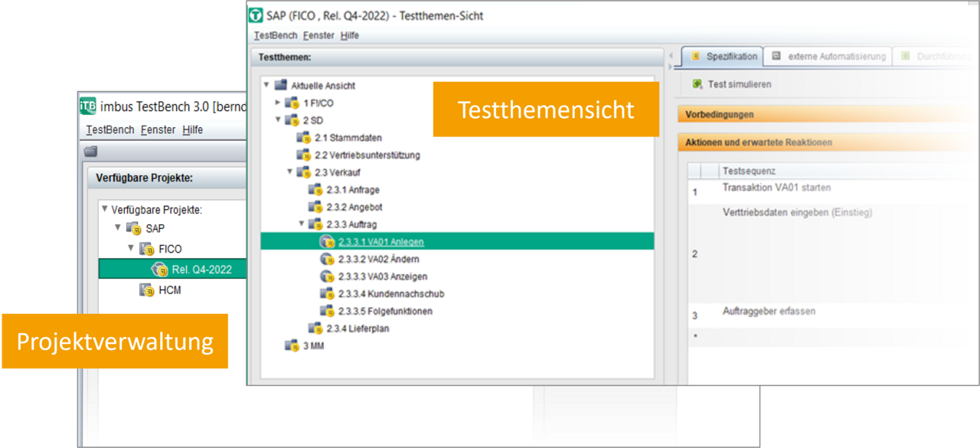
Task: Select 2.3.3.2 VA02 Ändern test theme
Action: [379, 259]
